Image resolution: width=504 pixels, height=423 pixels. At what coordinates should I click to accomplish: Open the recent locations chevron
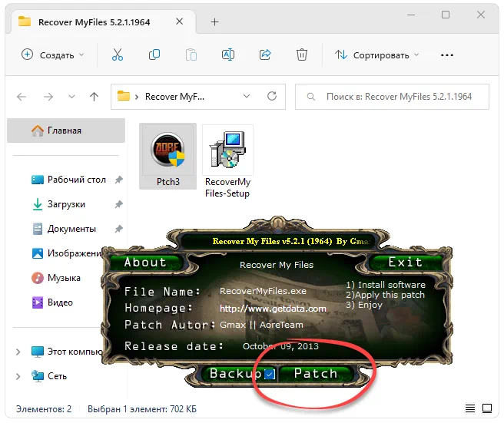[71, 97]
